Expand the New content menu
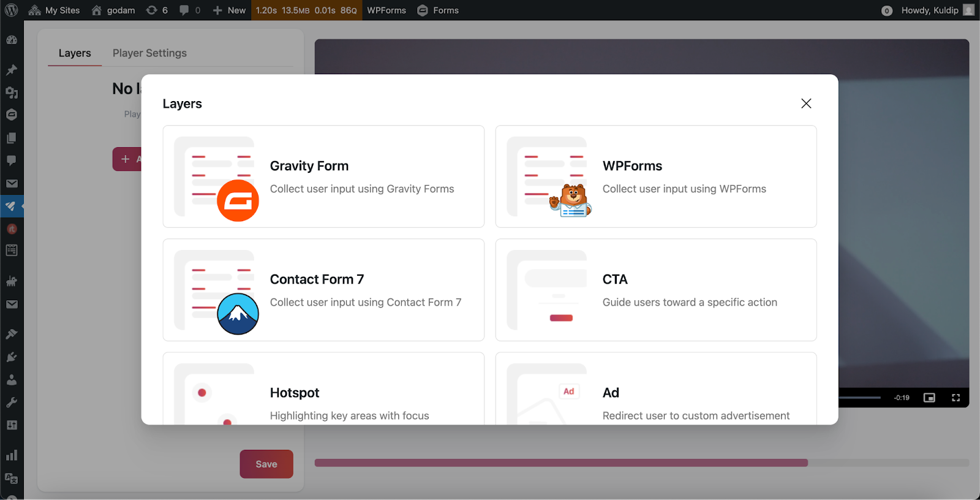 click(229, 10)
